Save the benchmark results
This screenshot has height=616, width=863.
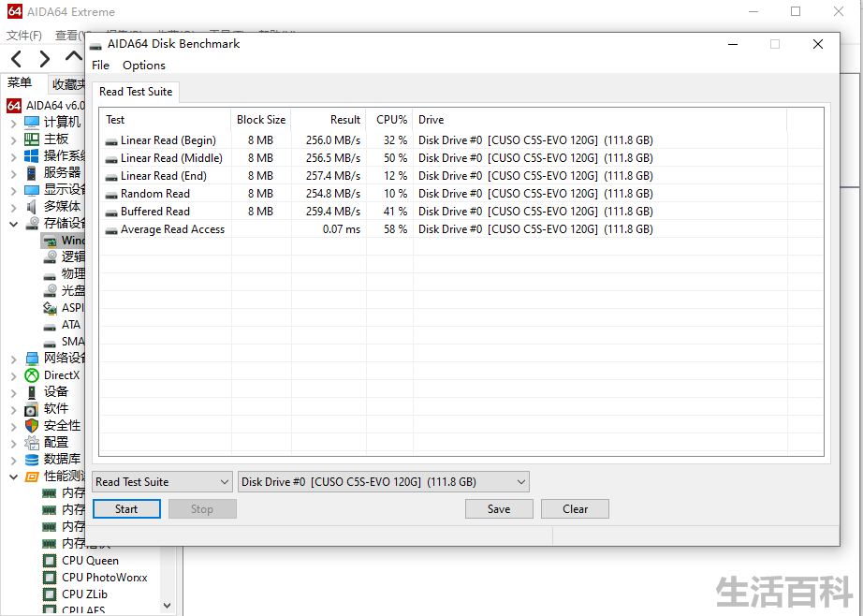tap(499, 509)
